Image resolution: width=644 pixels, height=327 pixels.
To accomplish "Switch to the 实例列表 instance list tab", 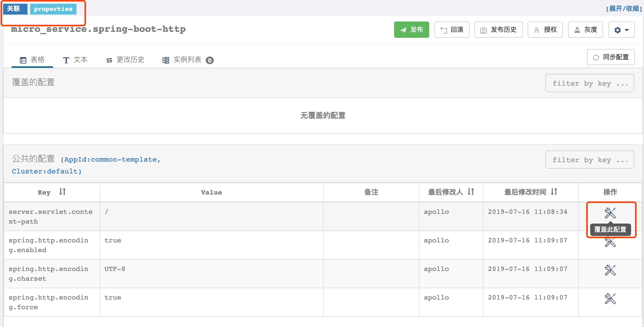I will (187, 60).
